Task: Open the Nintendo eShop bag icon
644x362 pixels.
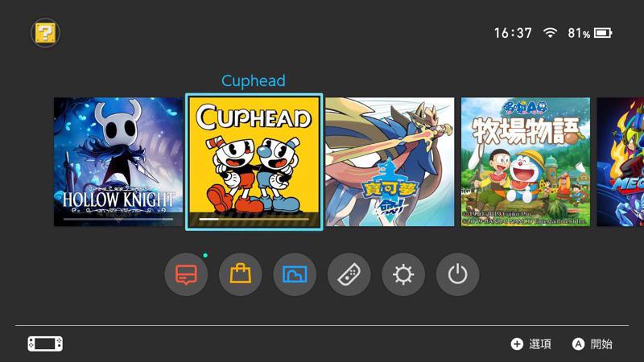Action: pyautogui.click(x=240, y=274)
